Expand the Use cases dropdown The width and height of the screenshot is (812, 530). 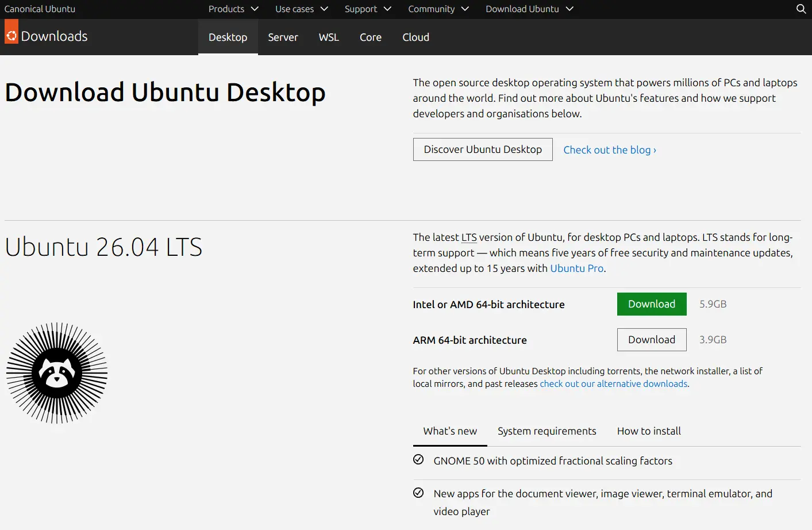[301, 9]
